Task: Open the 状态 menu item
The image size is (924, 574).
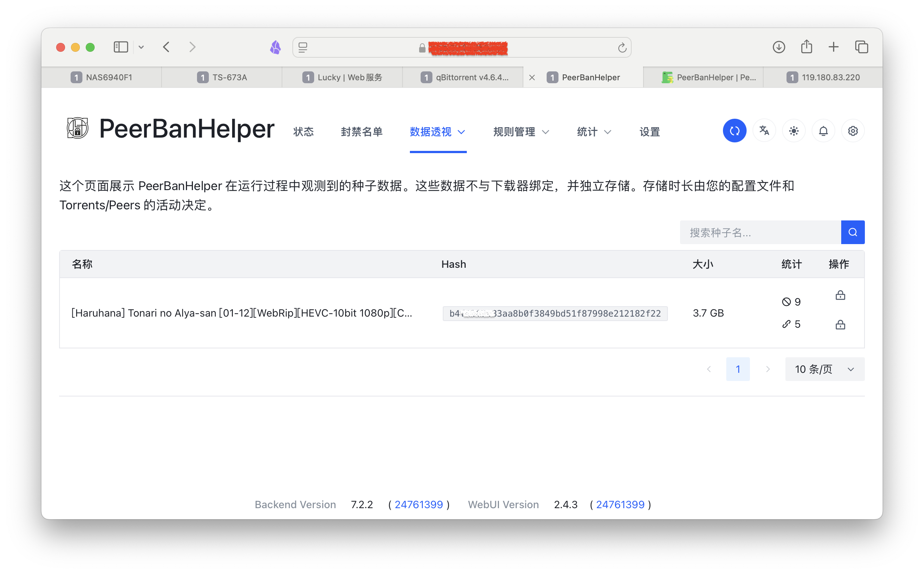Action: click(x=303, y=132)
